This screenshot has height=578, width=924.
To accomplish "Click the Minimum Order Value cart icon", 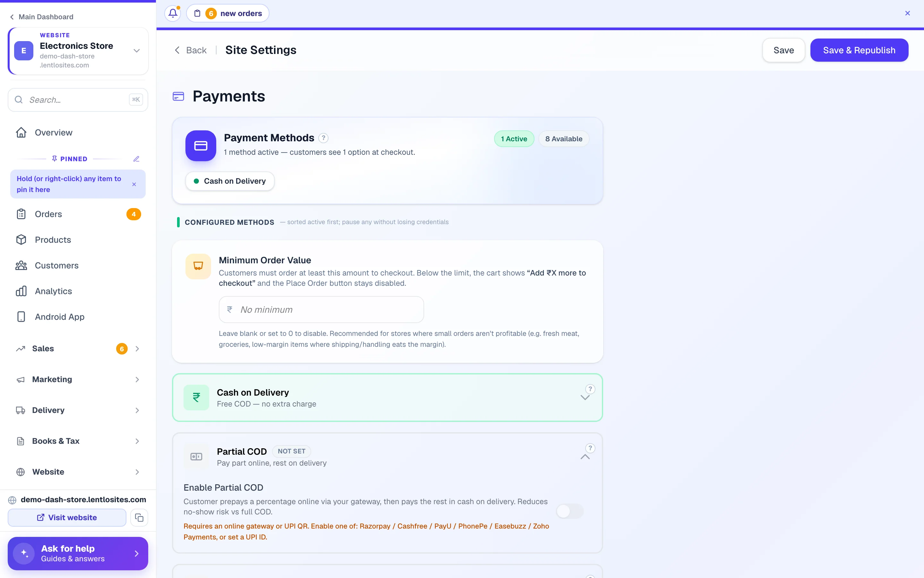I will pyautogui.click(x=198, y=266).
